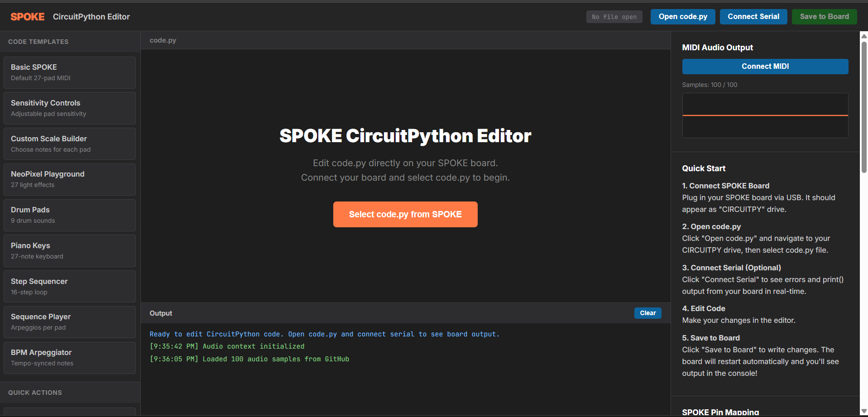Click '3. Connect Serial (Optional)' step heading

pos(732,268)
